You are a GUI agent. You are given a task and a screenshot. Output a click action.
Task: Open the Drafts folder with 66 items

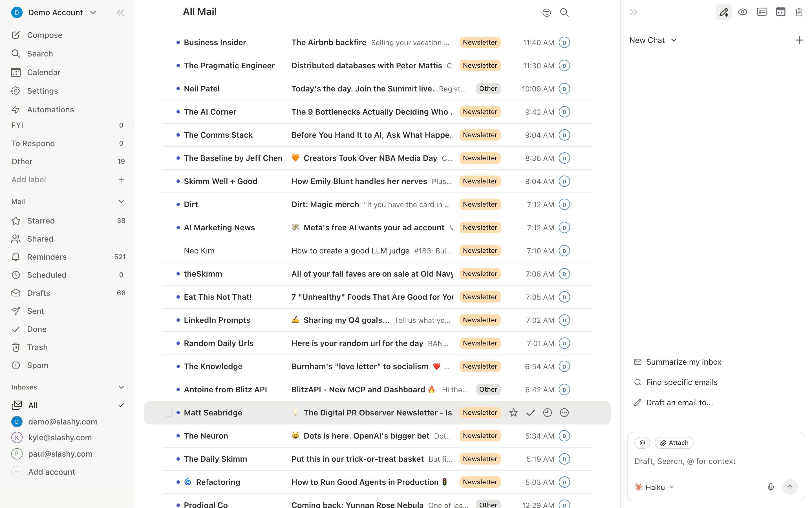coord(67,293)
